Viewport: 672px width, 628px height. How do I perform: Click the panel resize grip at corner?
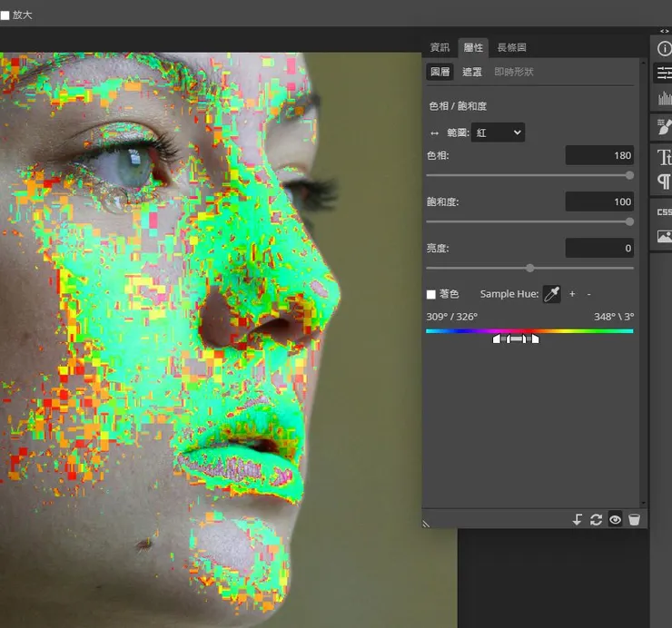pos(426,524)
